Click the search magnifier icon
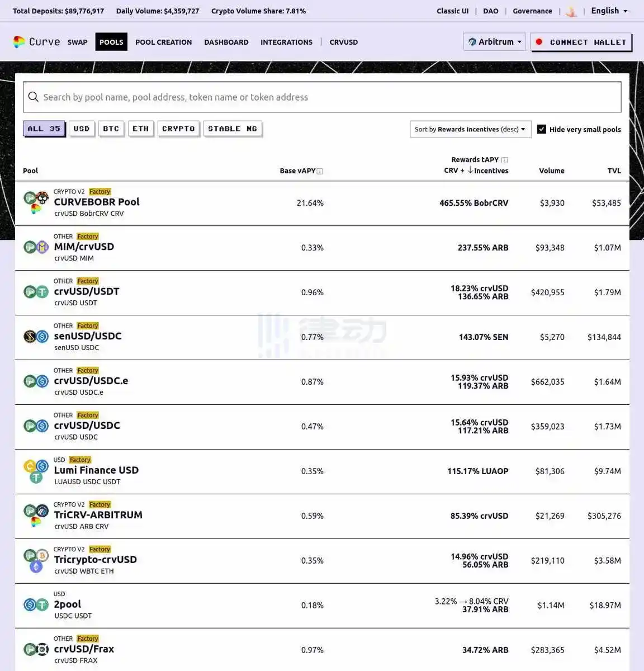This screenshot has height=671, width=644. (x=34, y=97)
